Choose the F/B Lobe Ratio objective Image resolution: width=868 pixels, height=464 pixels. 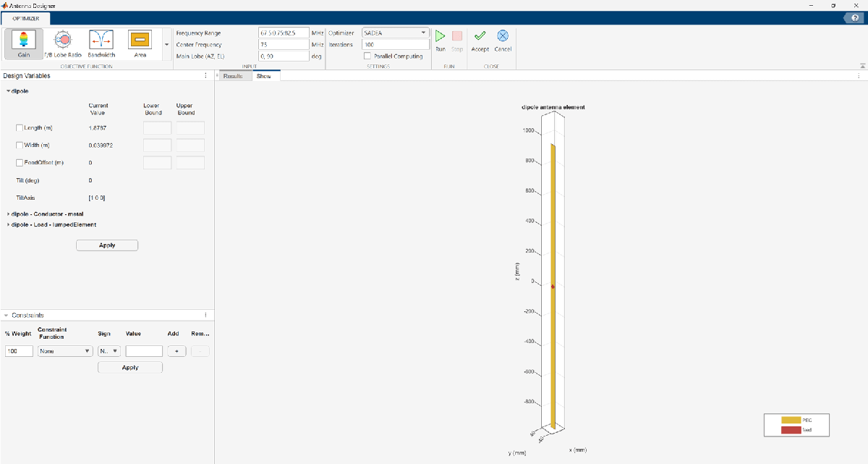coord(62,43)
